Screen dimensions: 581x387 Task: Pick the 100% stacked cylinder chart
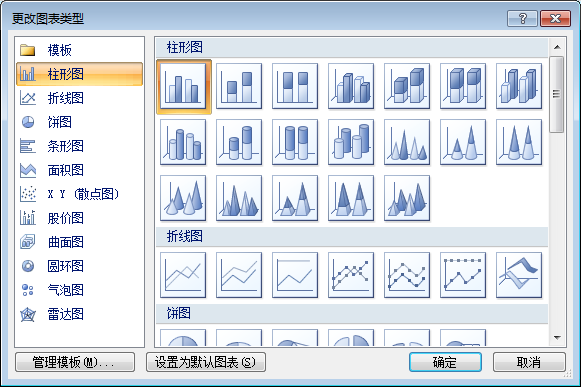click(295, 142)
